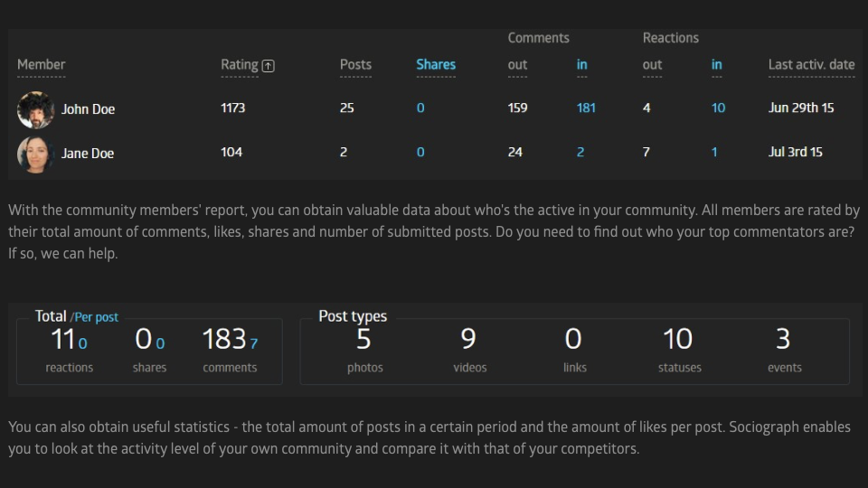Open John Doe's avatar picture
Image resolution: width=868 pixels, height=488 pixels.
pos(35,109)
